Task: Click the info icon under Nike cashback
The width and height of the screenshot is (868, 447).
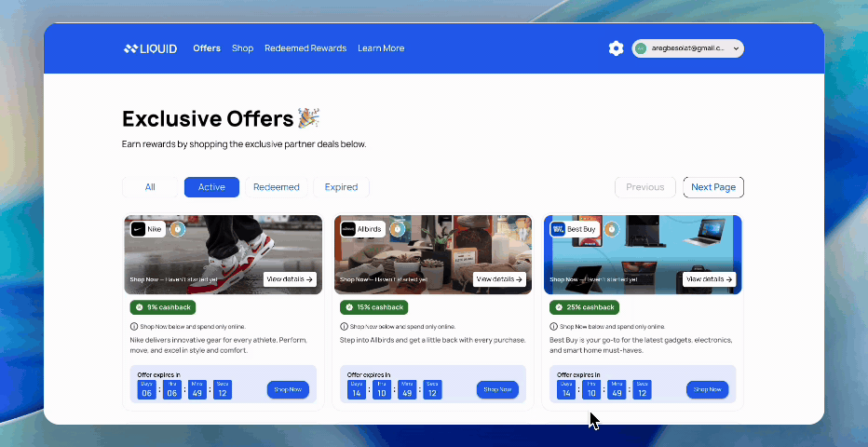Action: pos(134,326)
